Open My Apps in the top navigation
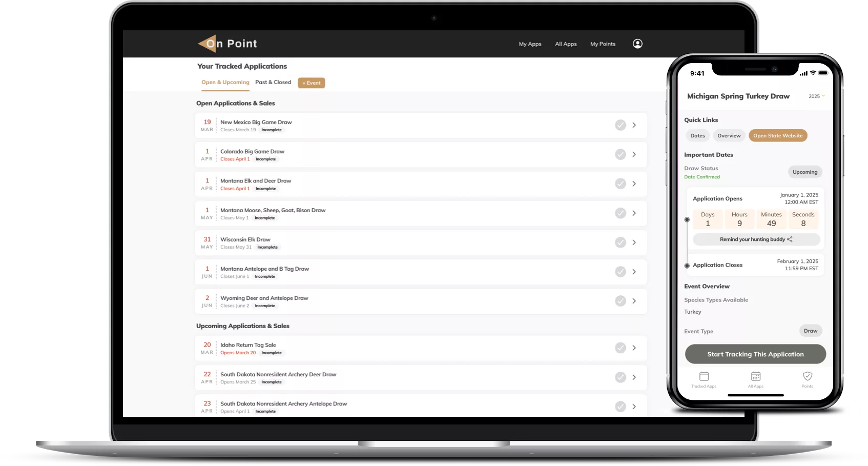The image size is (868, 466). (530, 44)
